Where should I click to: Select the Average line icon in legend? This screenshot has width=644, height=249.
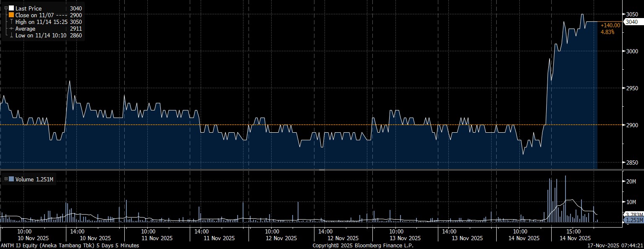tap(11, 29)
